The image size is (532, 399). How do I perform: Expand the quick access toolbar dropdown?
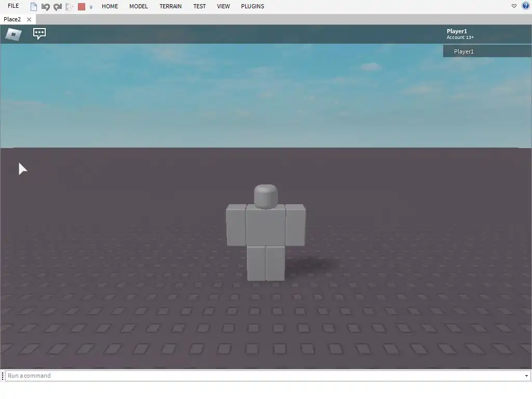91,7
